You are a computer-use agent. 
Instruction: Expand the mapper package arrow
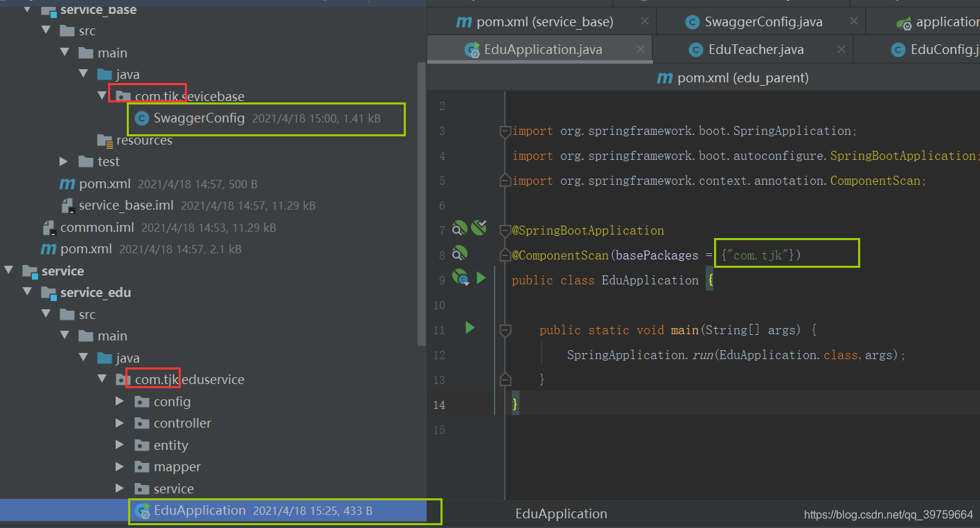(x=121, y=466)
